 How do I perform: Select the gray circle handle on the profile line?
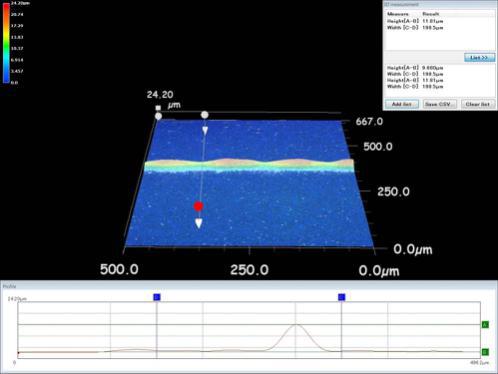click(x=204, y=115)
